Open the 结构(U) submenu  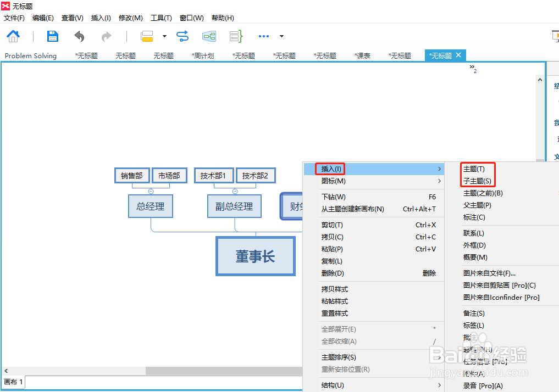click(x=374, y=385)
